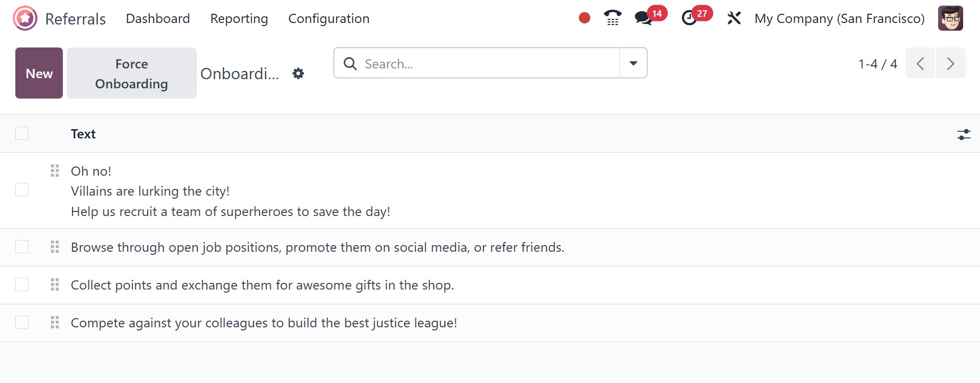
Task: Open the user avatar menu
Action: point(950,18)
